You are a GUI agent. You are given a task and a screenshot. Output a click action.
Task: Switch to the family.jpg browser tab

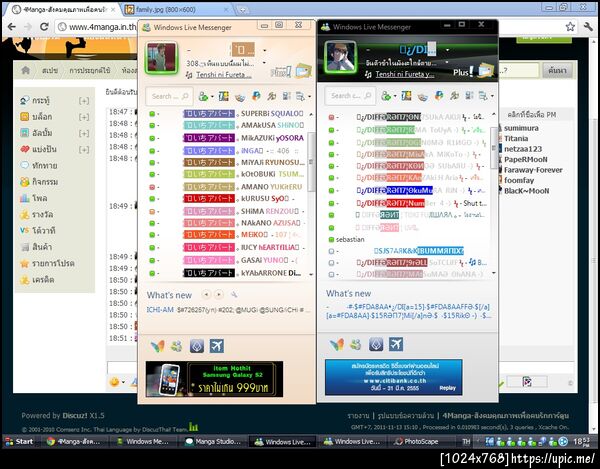[x=177, y=10]
